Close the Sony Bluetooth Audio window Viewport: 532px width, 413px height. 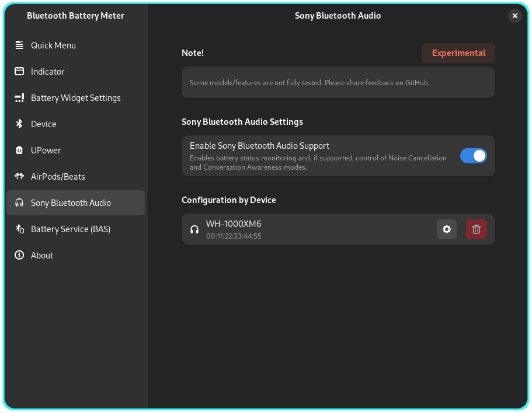pyautogui.click(x=514, y=16)
